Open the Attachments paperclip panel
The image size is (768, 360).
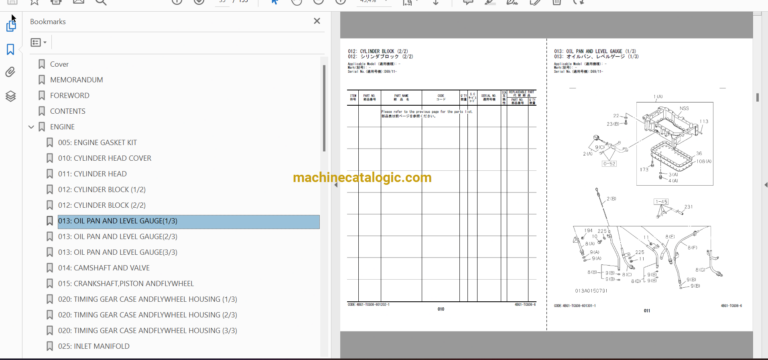pos(10,72)
